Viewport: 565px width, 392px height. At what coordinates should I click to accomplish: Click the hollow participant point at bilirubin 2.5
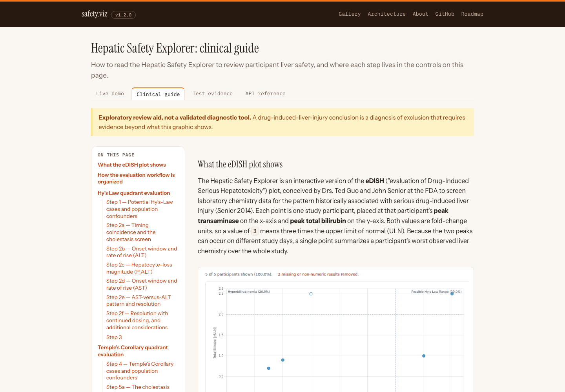(x=311, y=294)
